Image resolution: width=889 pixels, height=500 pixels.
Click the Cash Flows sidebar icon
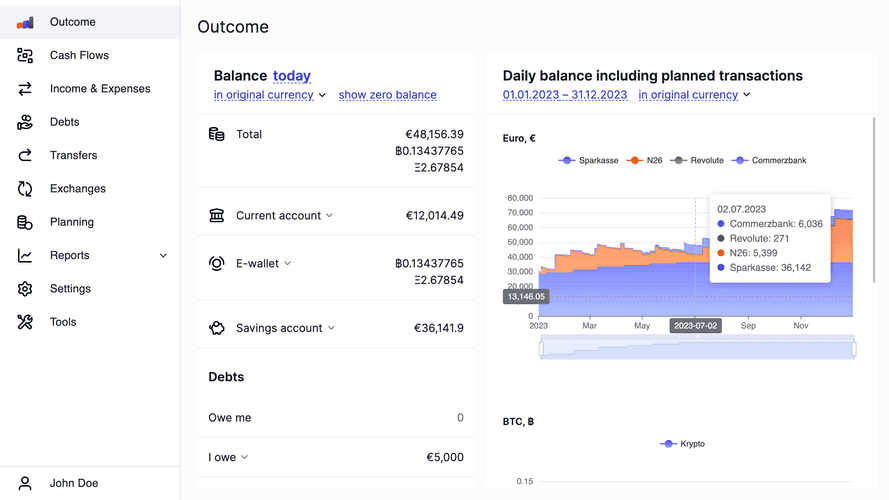click(x=25, y=56)
